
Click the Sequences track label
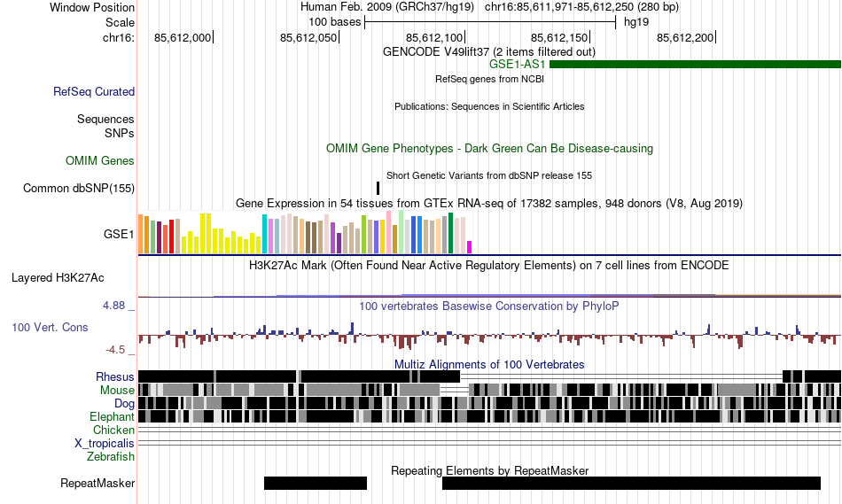[105, 120]
